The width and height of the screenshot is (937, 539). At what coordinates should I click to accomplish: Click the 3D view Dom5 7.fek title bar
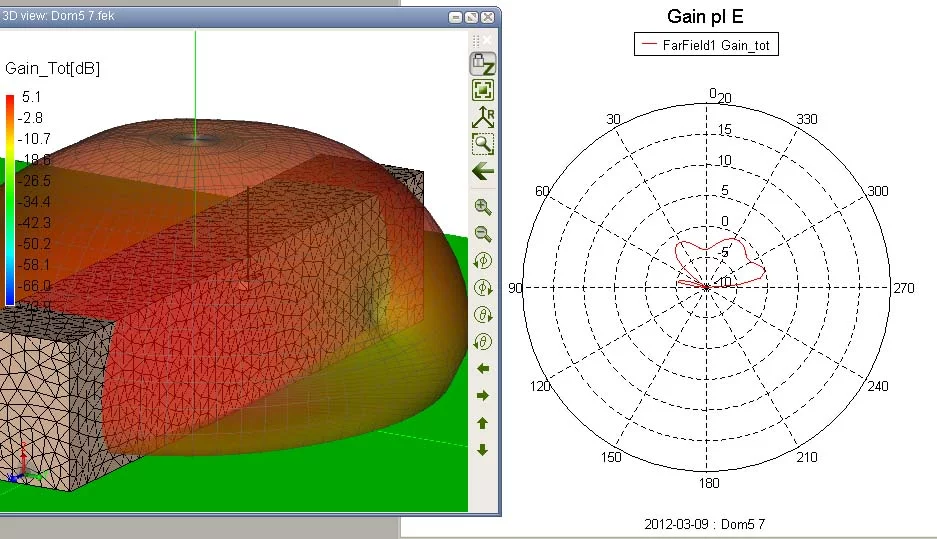[200, 17]
